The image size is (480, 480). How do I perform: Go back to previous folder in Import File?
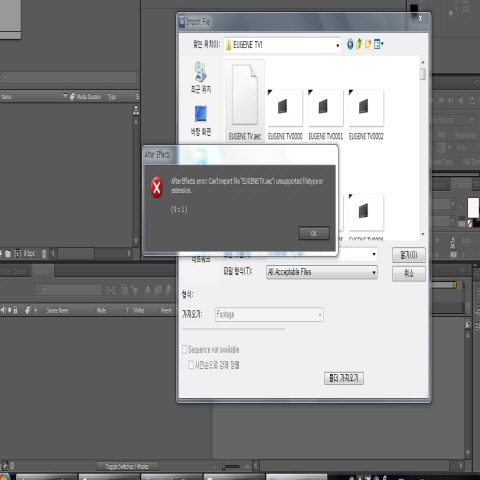pos(350,44)
